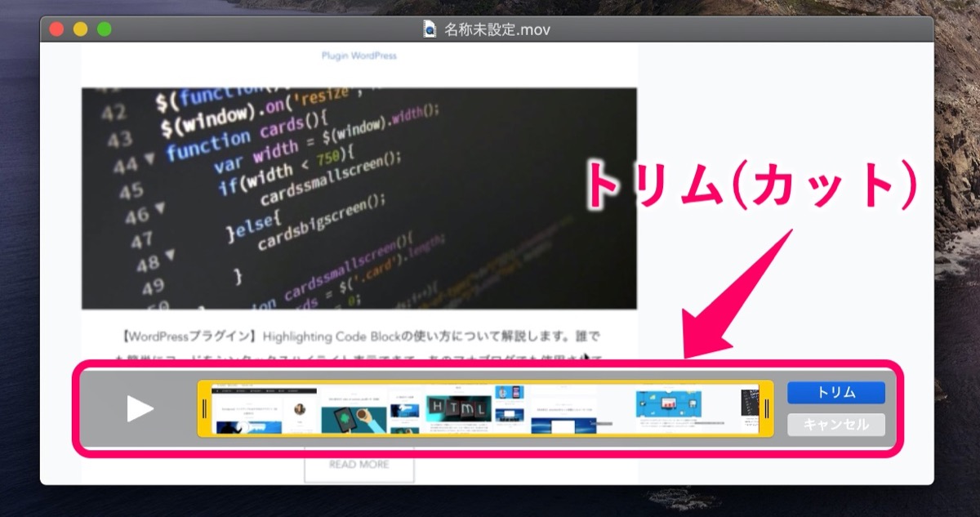Image resolution: width=980 pixels, height=517 pixels.
Task: Click the left yellow trim handle
Action: coord(204,408)
